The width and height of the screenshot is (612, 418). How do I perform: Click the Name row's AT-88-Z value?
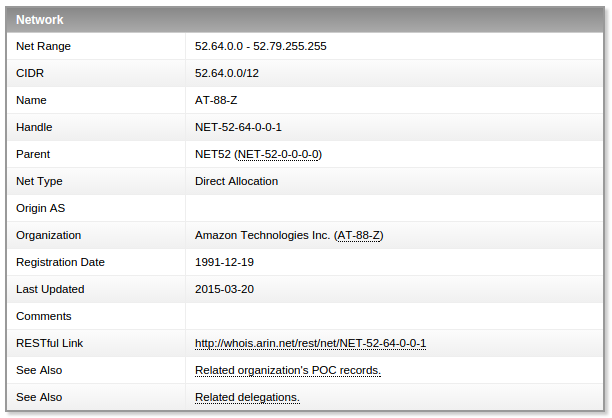pyautogui.click(x=214, y=101)
